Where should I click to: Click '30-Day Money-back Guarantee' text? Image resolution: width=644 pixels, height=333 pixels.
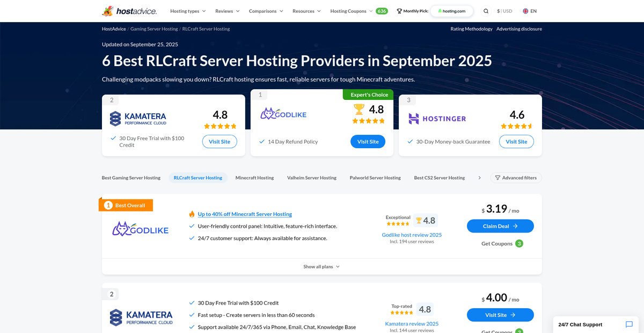[453, 142]
